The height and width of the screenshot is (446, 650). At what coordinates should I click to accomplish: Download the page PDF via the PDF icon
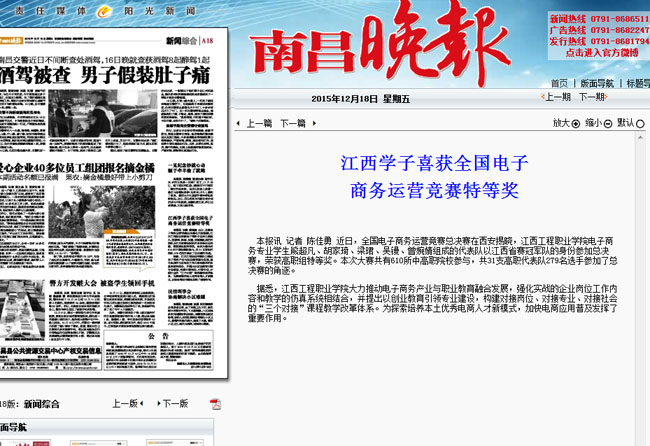(x=215, y=404)
